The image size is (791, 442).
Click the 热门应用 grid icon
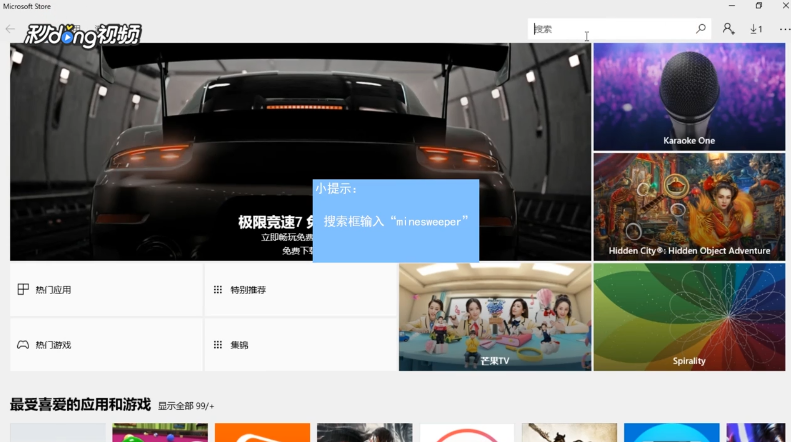point(23,289)
